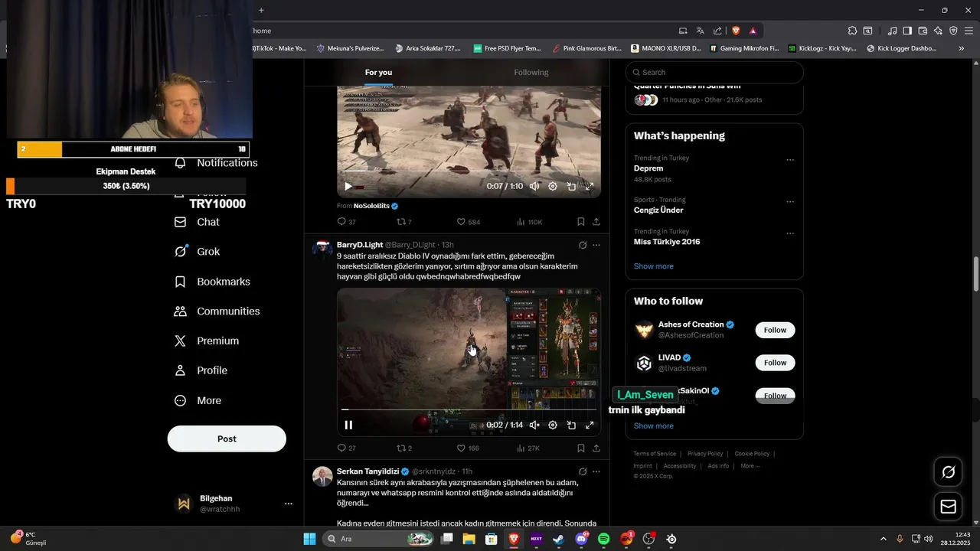980x551 pixels.
Task: Open options for Miss Türkiye 2016 trend
Action: point(790,233)
